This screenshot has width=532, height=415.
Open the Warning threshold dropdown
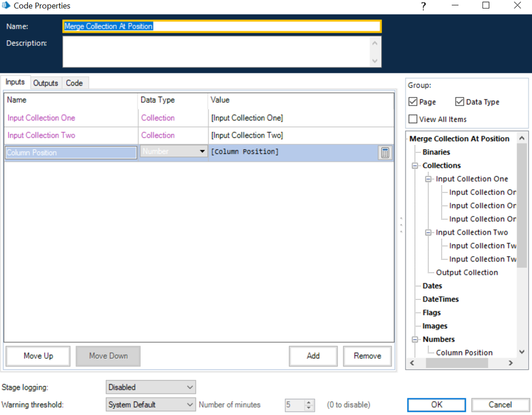pyautogui.click(x=151, y=405)
